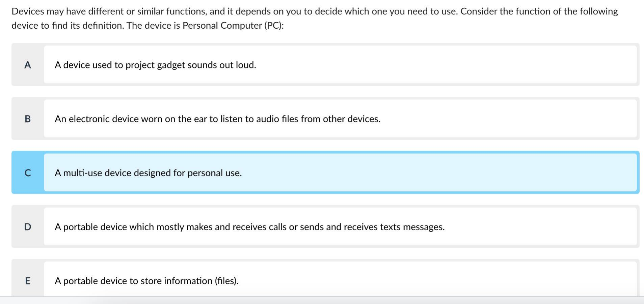Click the question's first line about device functions
Image resolution: width=644 pixels, height=304 pixels.
[315, 11]
